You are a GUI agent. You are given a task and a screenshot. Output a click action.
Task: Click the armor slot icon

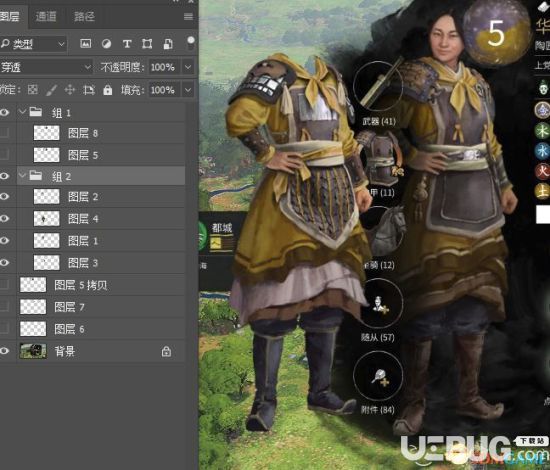pyautogui.click(x=381, y=158)
